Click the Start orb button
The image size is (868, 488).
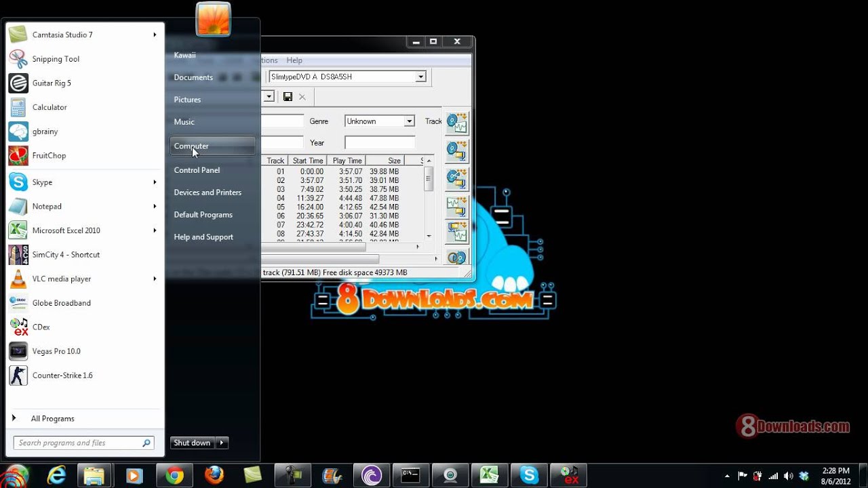[x=15, y=476]
